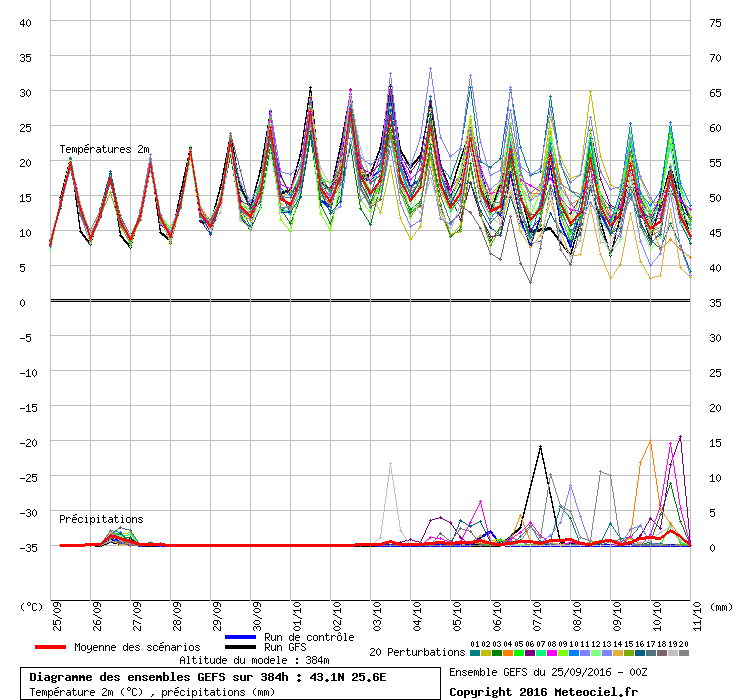Viewport: 740px width, 700px height.
Task: Click the black 'Run GFS' legend line
Action: click(241, 647)
